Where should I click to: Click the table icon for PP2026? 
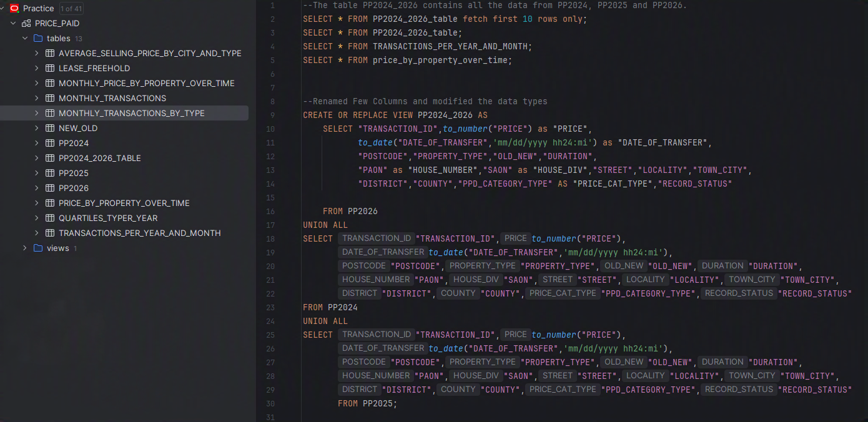[50, 188]
